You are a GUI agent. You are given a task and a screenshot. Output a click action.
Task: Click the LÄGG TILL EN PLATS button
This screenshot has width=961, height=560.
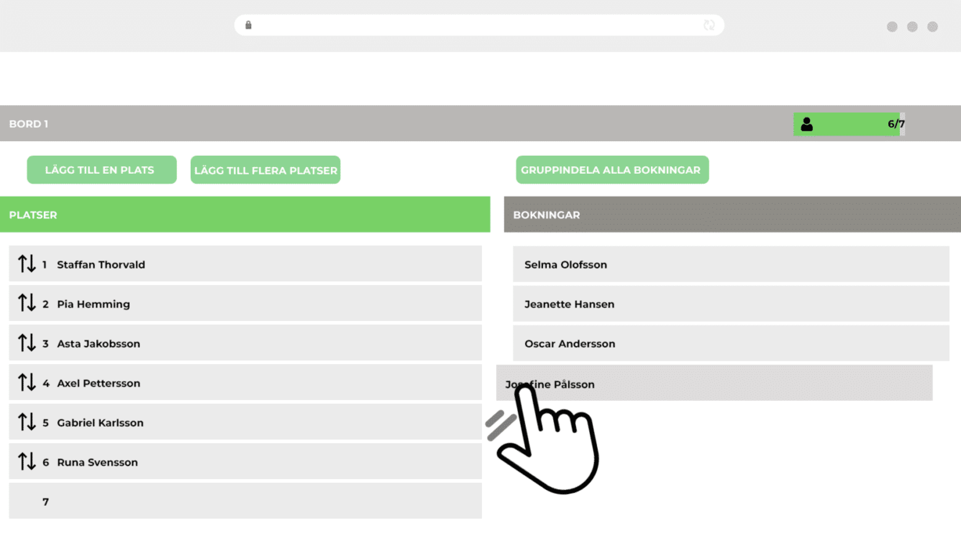coord(101,170)
